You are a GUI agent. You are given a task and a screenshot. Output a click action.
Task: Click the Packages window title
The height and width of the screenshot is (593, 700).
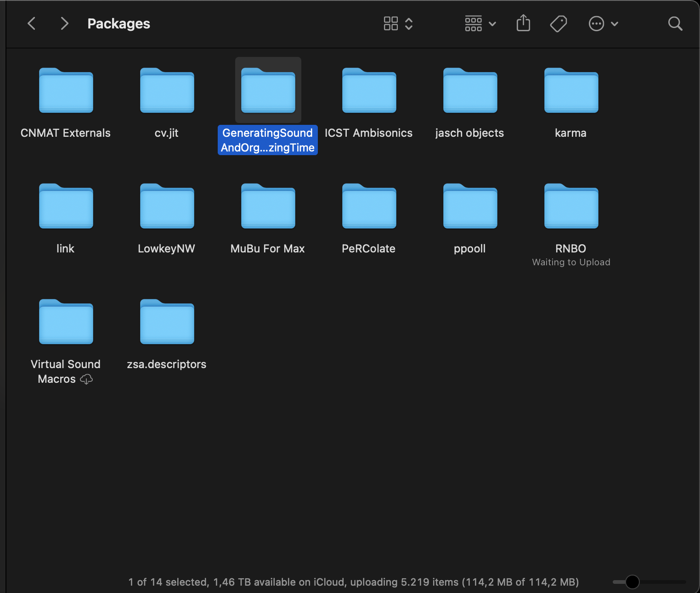tap(119, 23)
